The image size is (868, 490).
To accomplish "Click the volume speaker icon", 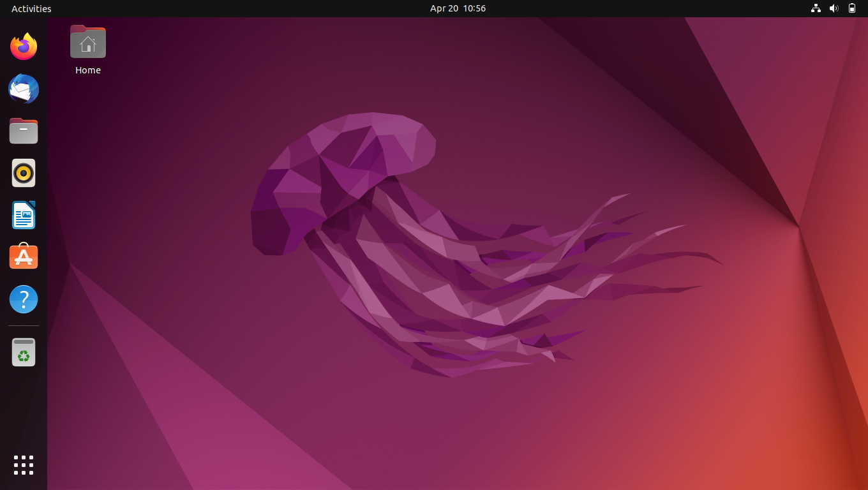I will (x=834, y=8).
